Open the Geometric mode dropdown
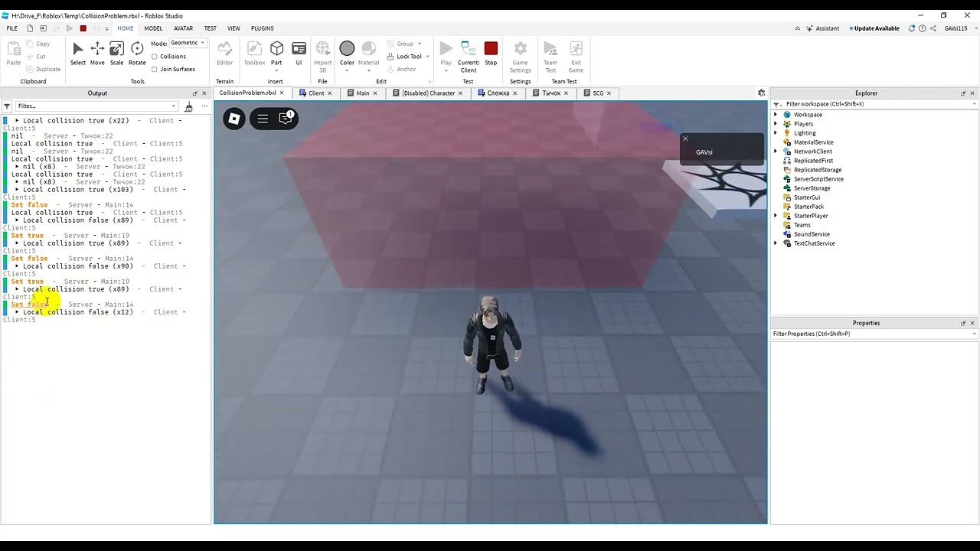 [x=188, y=43]
